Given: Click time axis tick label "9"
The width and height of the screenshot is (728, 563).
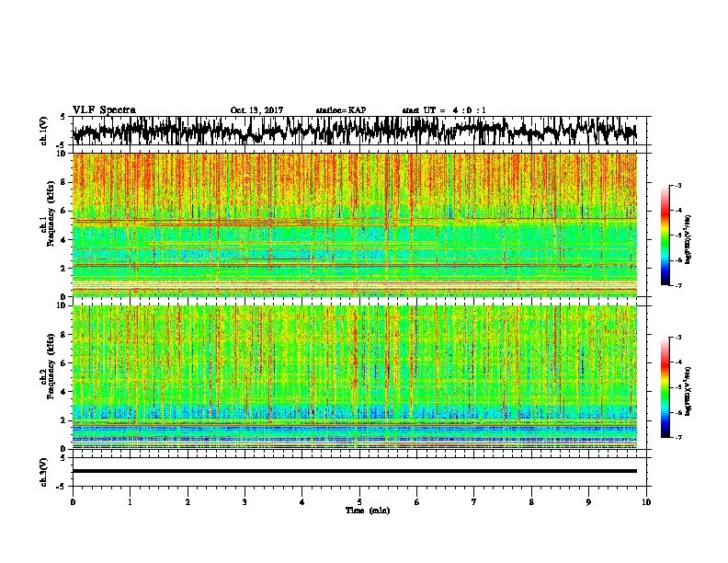Looking at the screenshot, I should (x=588, y=502).
